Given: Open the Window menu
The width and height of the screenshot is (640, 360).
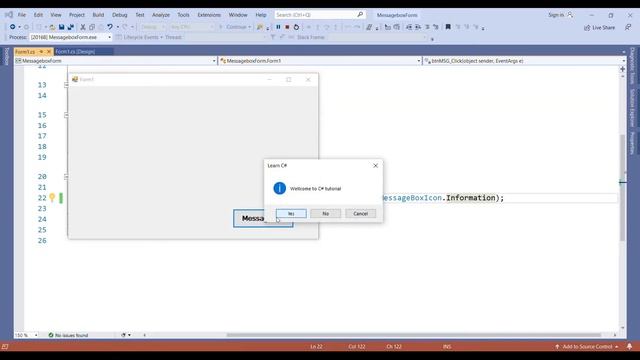Looking at the screenshot, I should pos(238,15).
